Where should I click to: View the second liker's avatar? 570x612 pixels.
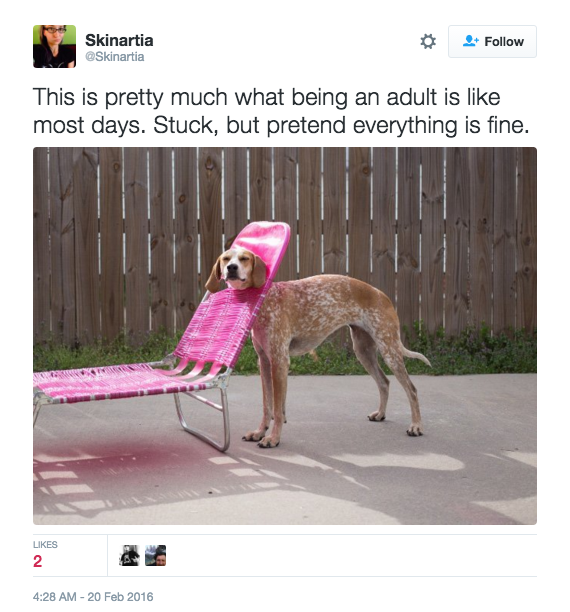(x=155, y=555)
